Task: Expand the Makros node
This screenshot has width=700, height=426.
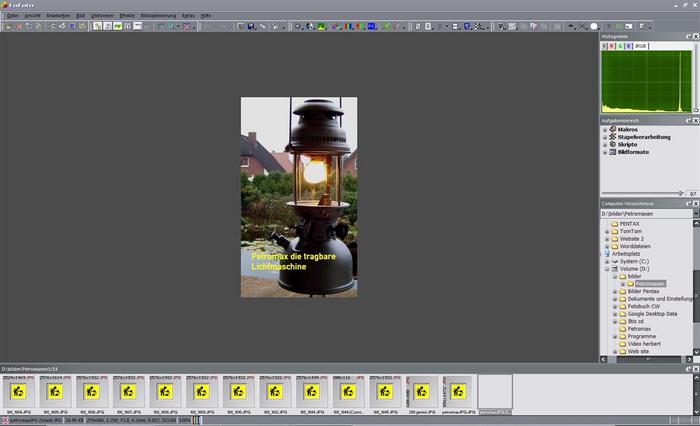Action: 605,129
